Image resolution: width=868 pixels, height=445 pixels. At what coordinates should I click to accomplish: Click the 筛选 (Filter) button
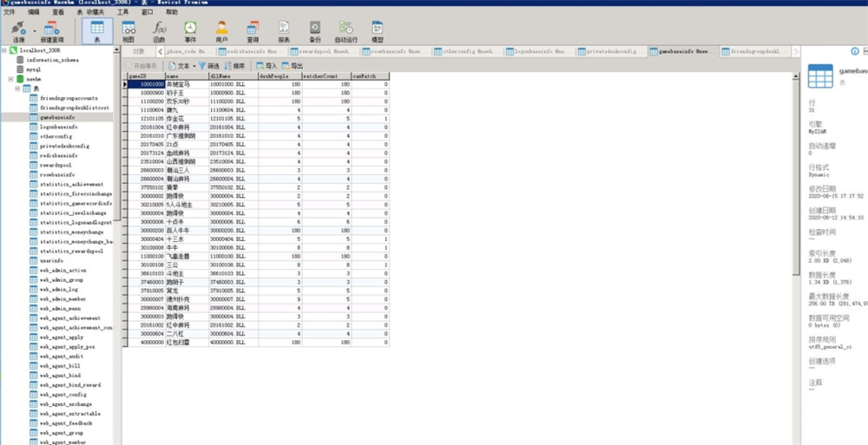click(x=209, y=66)
